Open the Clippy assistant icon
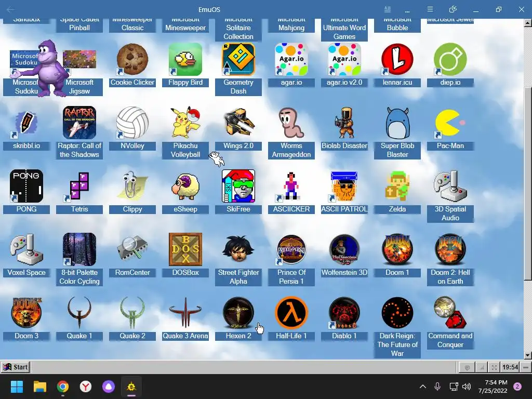The image size is (532, 399). (132, 187)
